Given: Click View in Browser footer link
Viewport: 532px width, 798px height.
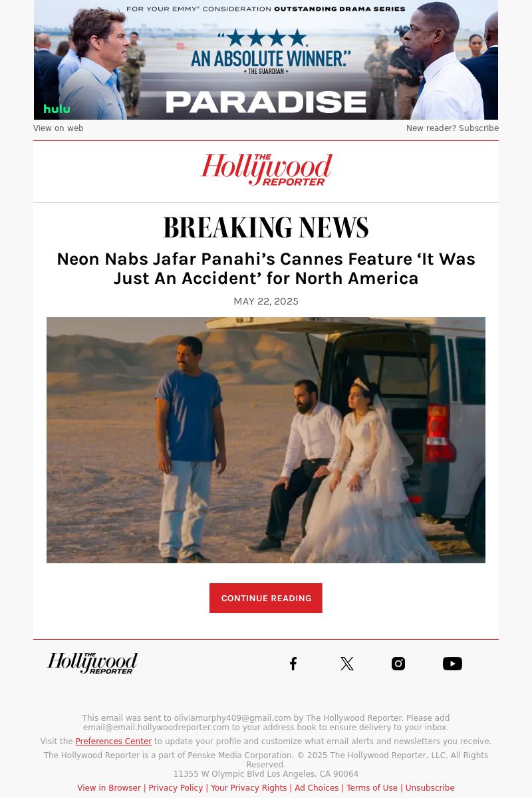Looking at the screenshot, I should (109, 788).
